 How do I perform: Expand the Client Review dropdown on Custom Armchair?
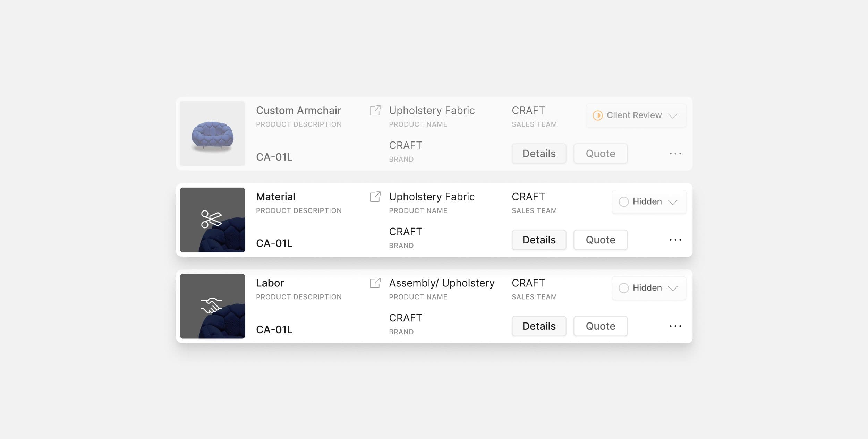tap(673, 115)
